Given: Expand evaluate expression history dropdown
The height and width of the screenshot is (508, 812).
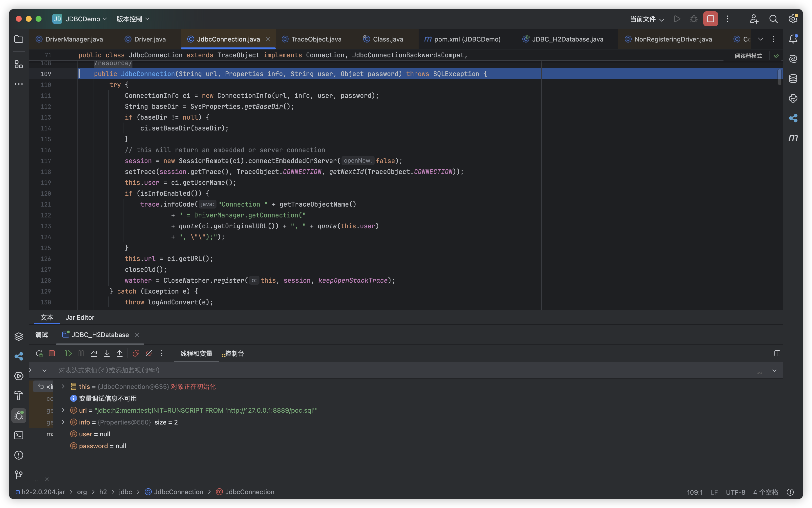Looking at the screenshot, I should point(774,370).
